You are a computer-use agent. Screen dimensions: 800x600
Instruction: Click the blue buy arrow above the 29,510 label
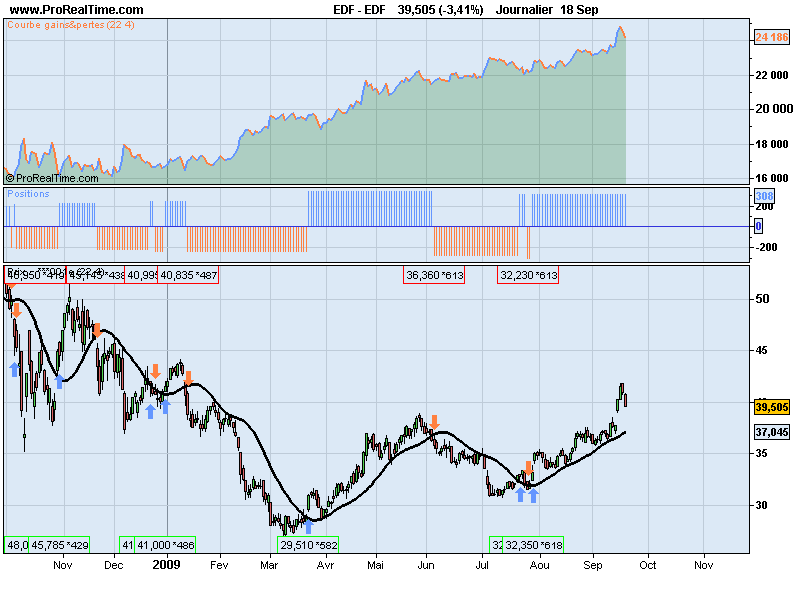point(308,527)
